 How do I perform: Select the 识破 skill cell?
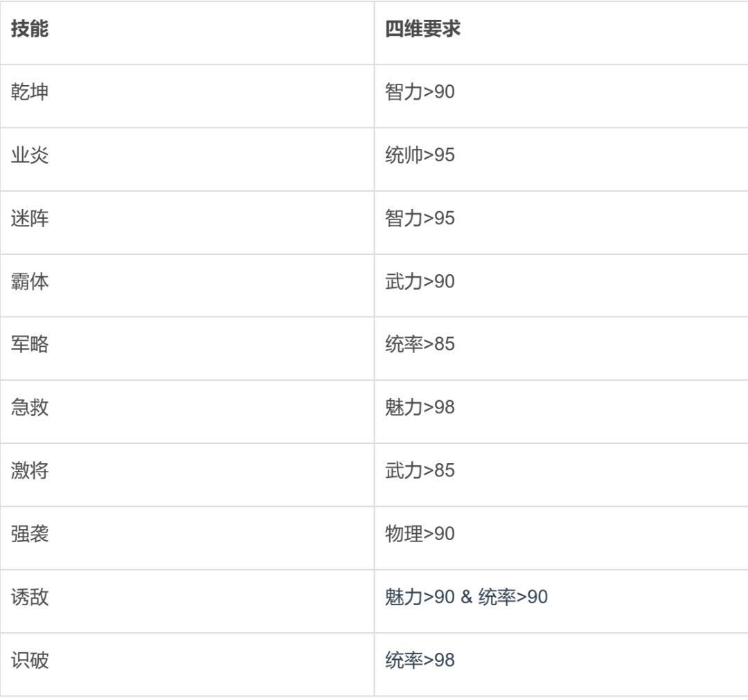[30, 661]
